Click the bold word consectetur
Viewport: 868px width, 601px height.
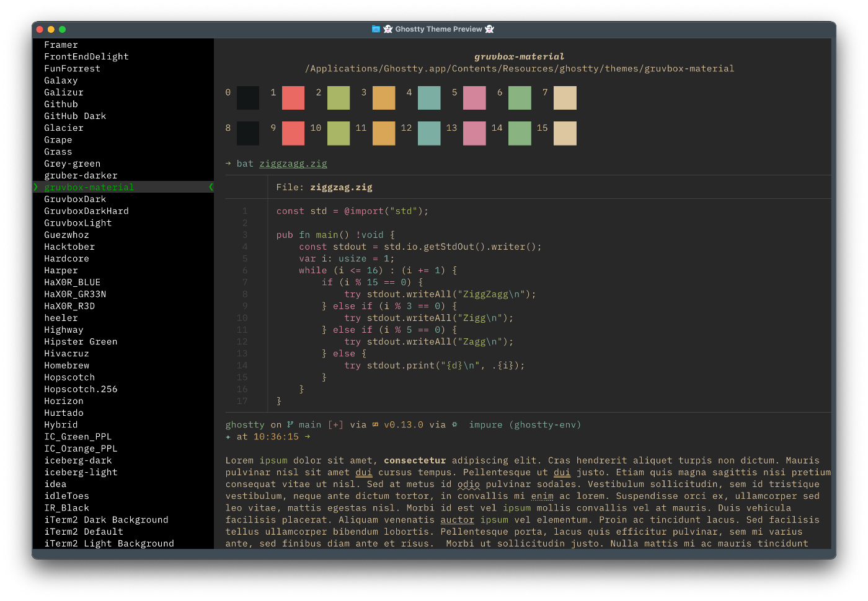(x=415, y=460)
